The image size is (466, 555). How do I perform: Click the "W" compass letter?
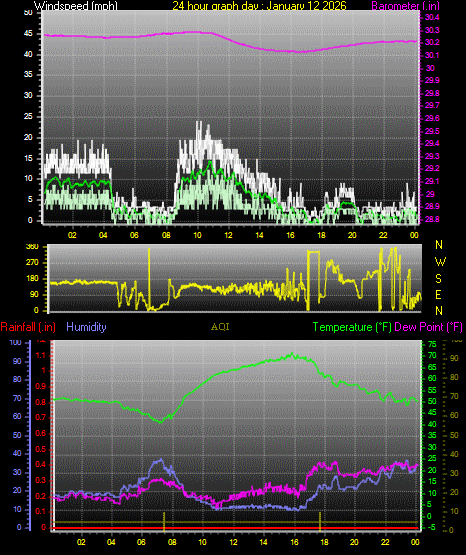[440, 262]
